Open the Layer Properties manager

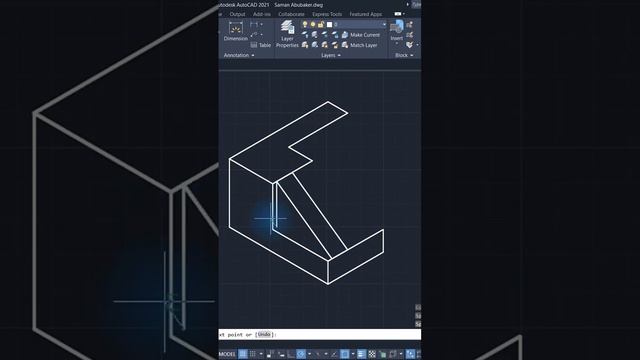pyautogui.click(x=287, y=34)
